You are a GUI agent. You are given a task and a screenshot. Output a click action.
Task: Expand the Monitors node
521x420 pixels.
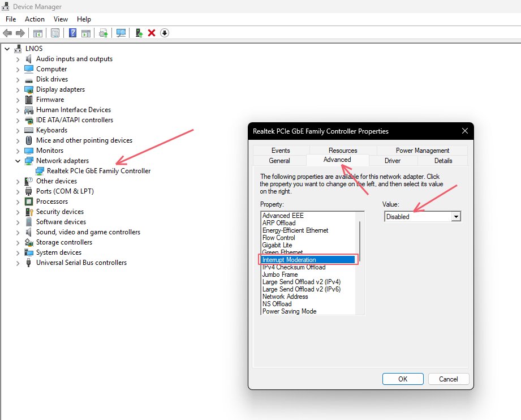[x=18, y=151]
